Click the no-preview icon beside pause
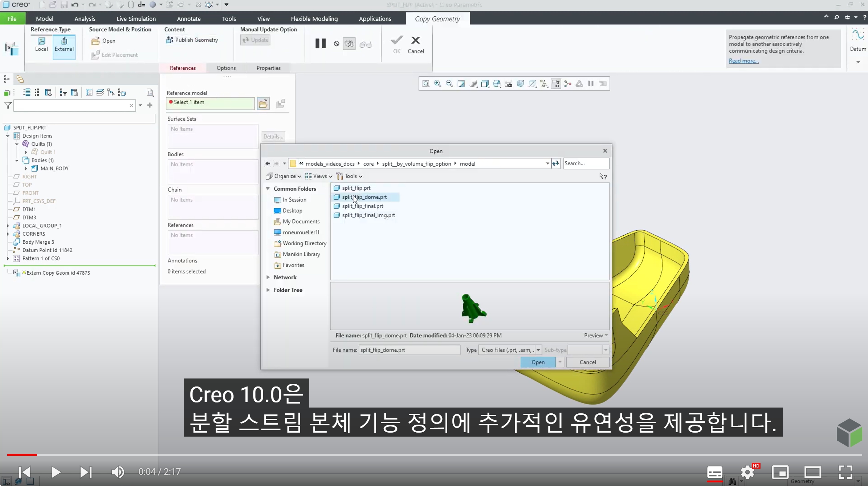This screenshot has width=868, height=486. click(337, 44)
